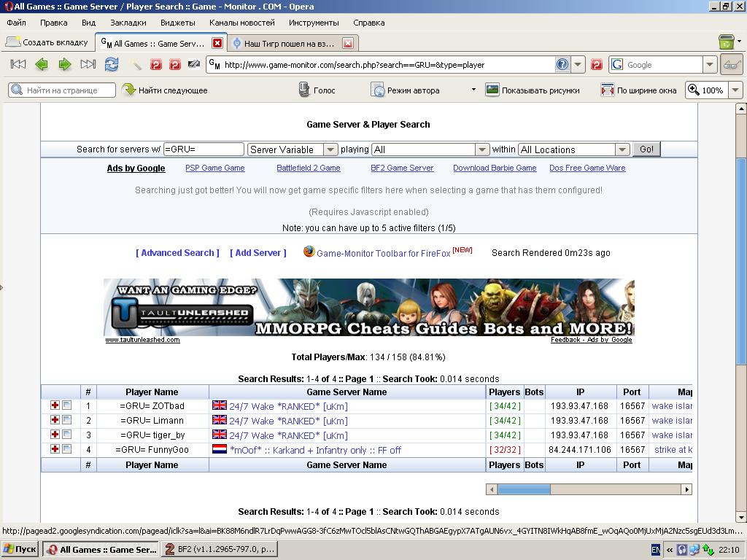Click red plus icon for tiger_by row

[55, 435]
